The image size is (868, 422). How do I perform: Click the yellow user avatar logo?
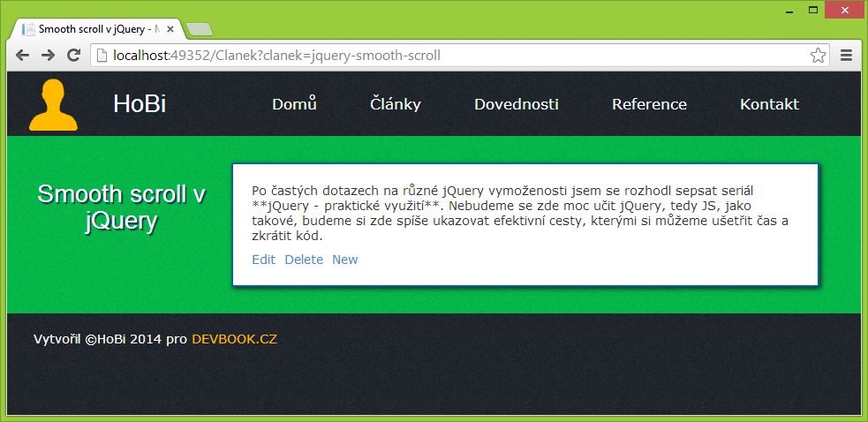point(53,105)
